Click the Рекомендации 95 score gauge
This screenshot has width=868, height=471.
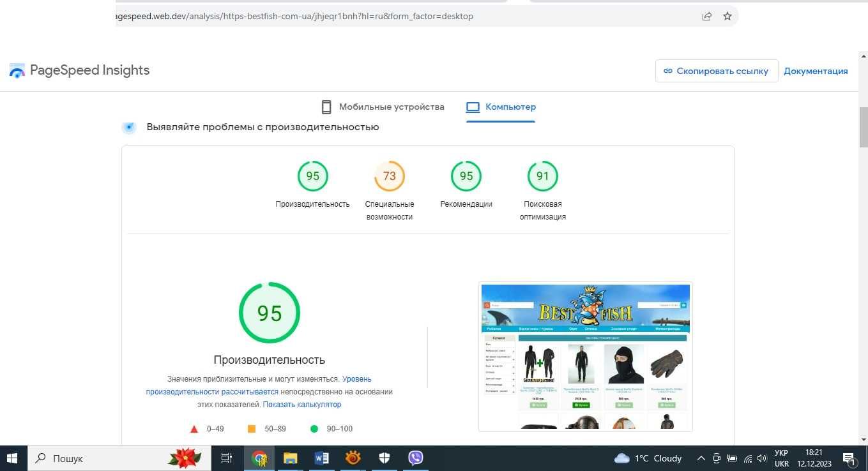(466, 176)
